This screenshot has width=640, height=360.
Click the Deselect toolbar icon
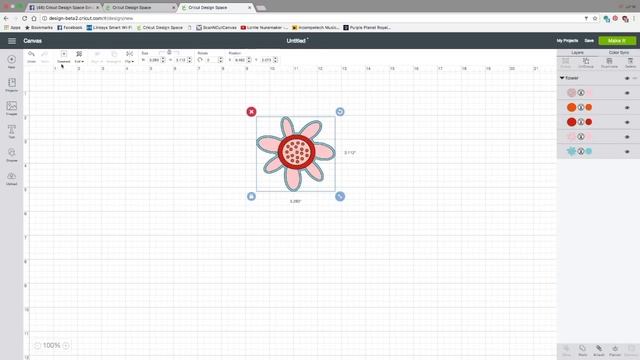pos(64,57)
